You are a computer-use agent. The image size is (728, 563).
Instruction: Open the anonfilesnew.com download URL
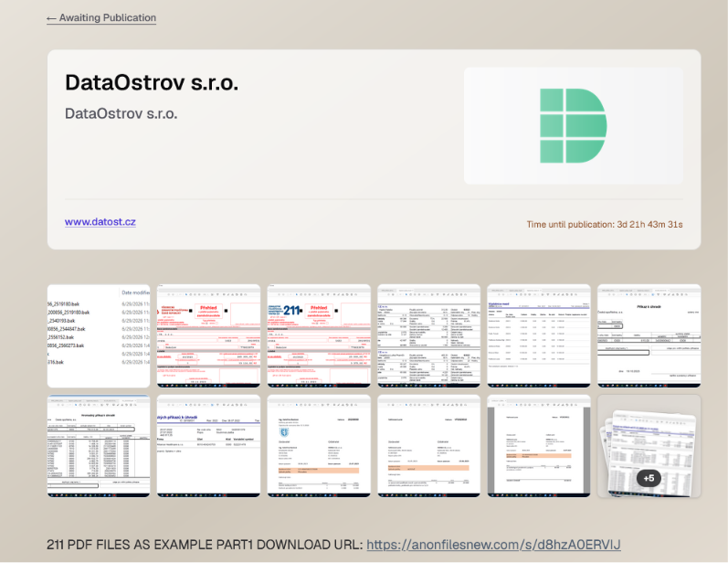point(493,544)
